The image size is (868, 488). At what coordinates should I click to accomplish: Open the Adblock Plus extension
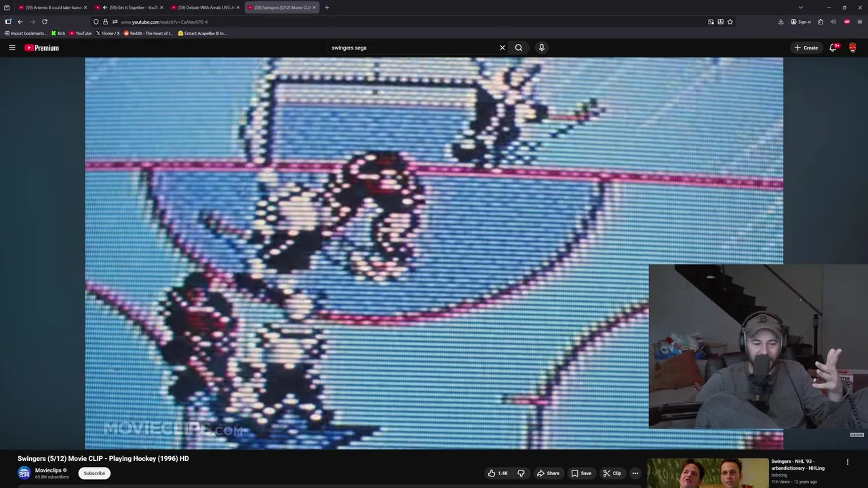tap(847, 22)
